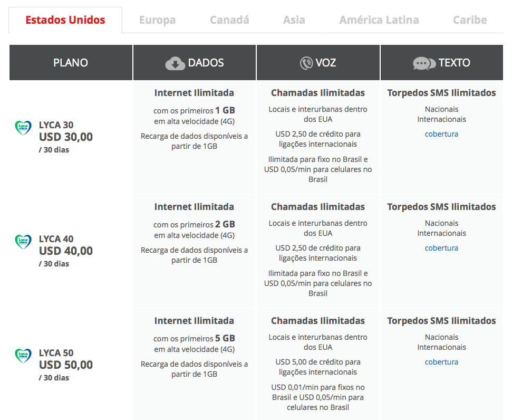Select the LYCA 50 plan name
Image resolution: width=512 pixels, height=420 pixels.
point(56,353)
